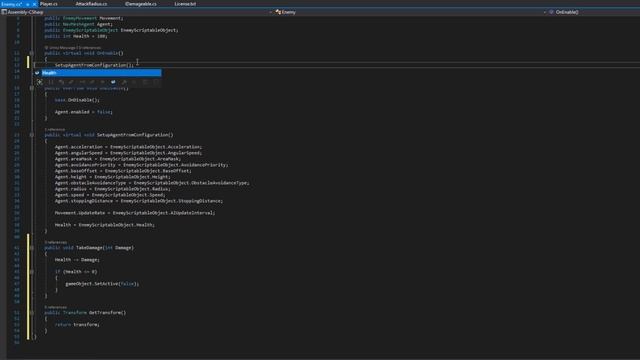Select the Enemy.cs tab

point(11,4)
